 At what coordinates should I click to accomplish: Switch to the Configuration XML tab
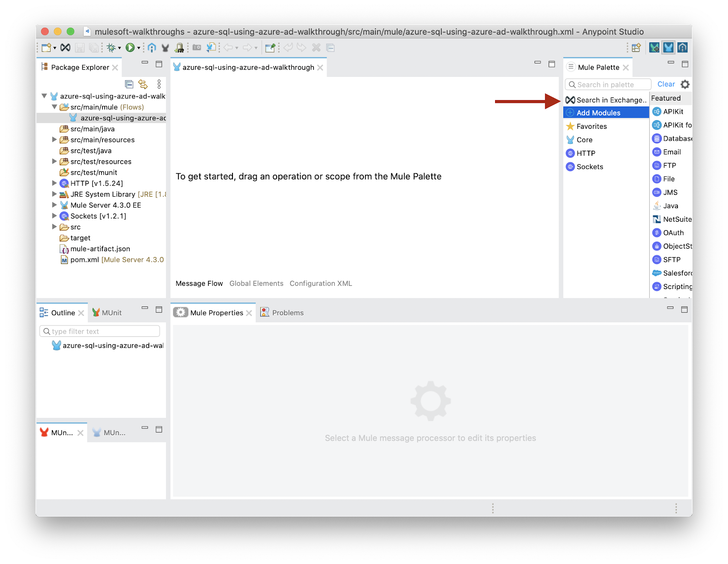[321, 284]
